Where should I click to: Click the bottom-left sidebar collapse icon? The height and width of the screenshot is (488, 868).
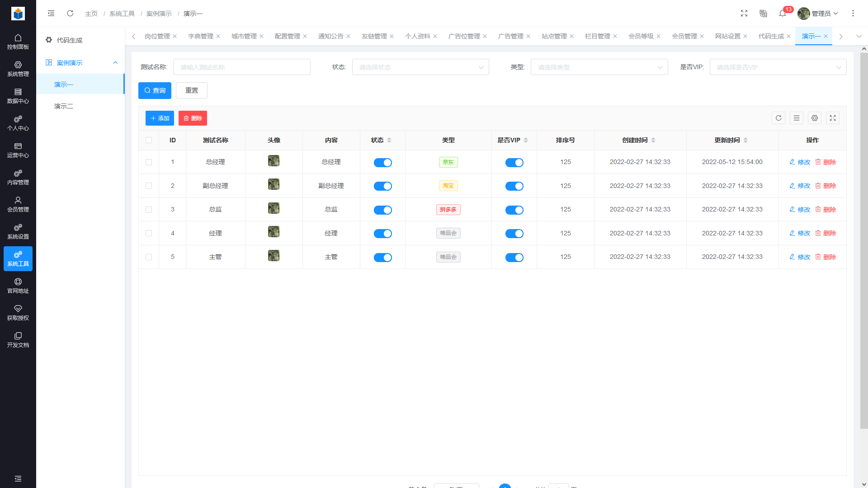(x=18, y=479)
